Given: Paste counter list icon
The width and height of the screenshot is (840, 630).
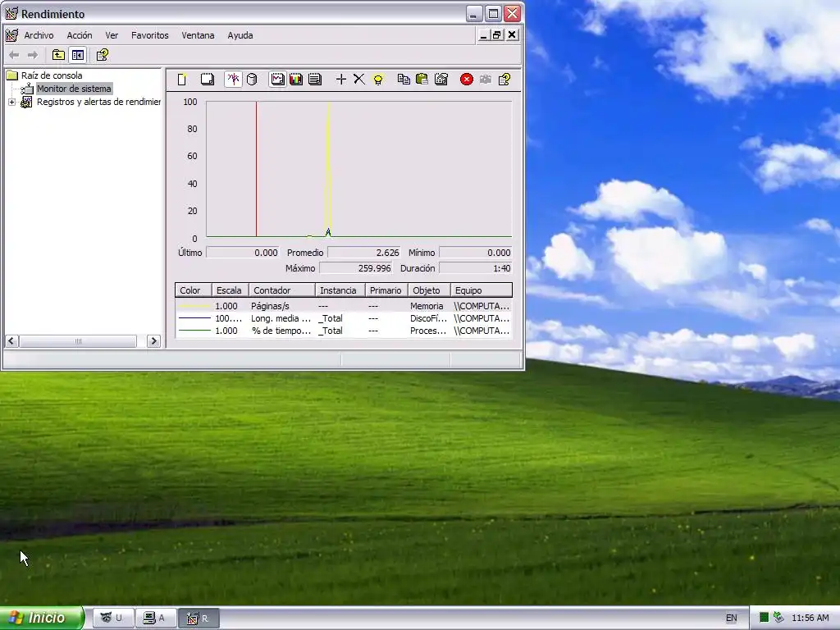Looking at the screenshot, I should click(422, 80).
